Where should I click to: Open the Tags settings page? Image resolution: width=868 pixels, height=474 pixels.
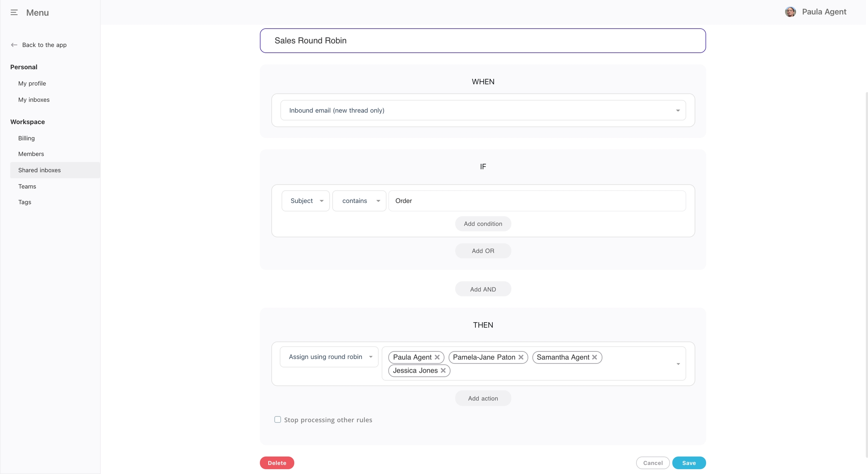point(24,202)
